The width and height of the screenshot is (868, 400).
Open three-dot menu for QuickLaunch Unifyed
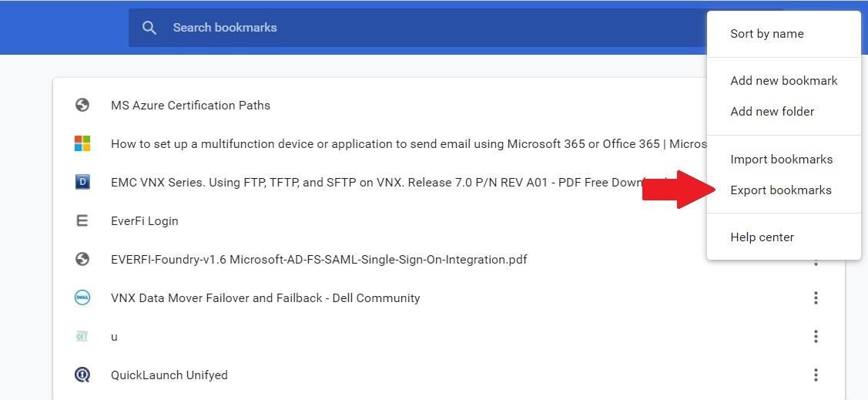[x=816, y=375]
